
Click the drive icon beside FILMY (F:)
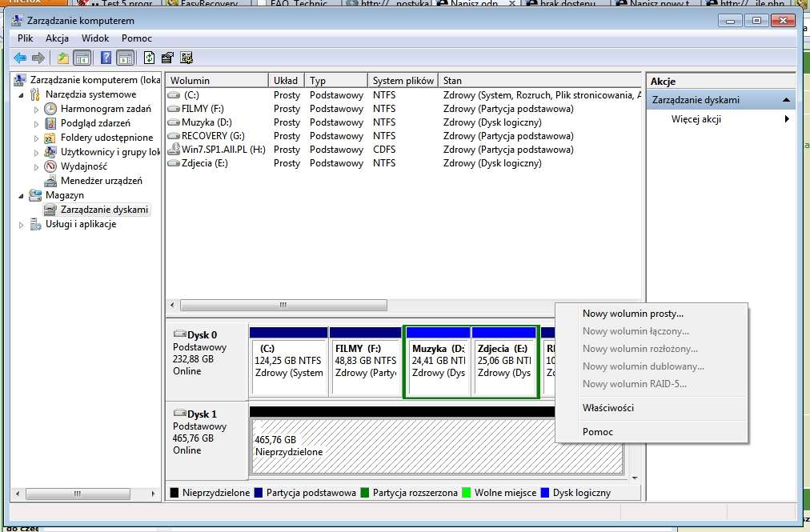tap(174, 109)
